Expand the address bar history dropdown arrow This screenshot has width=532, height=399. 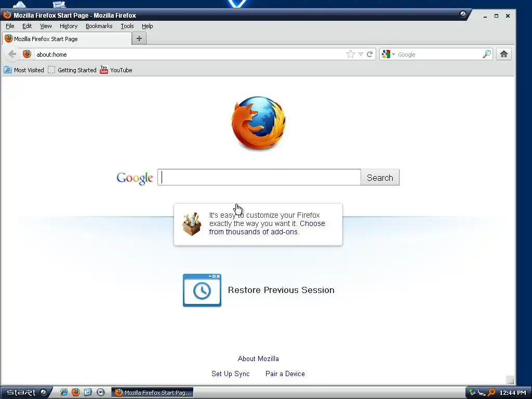(361, 54)
